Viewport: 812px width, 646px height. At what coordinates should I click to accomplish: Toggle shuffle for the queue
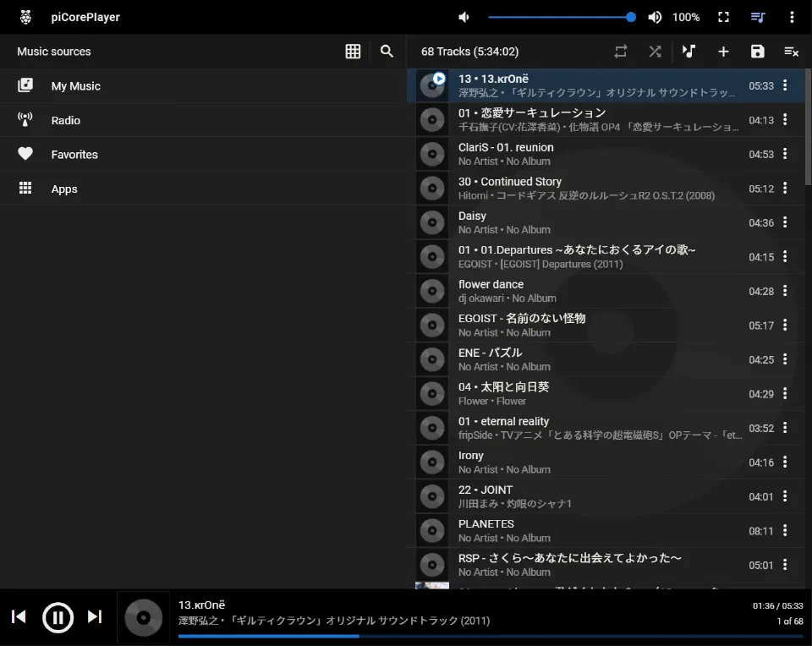pyautogui.click(x=655, y=52)
